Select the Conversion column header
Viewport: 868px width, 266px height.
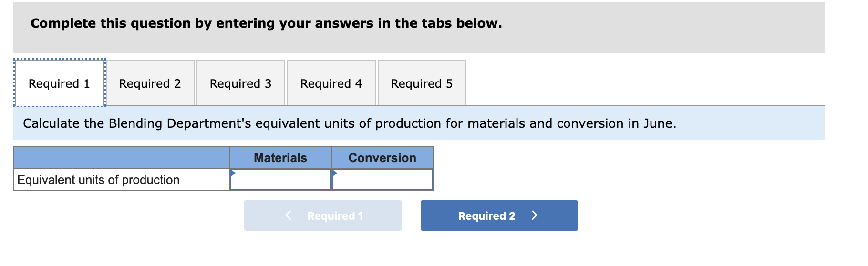coord(382,157)
